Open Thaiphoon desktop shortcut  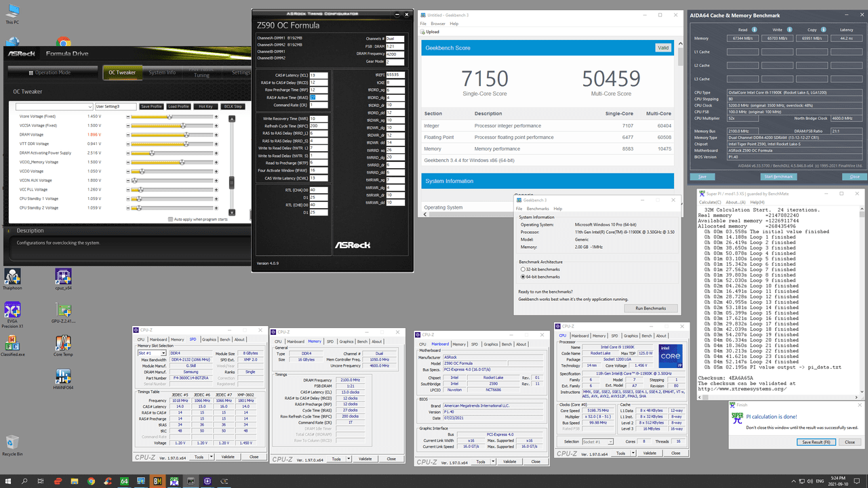(x=12, y=280)
